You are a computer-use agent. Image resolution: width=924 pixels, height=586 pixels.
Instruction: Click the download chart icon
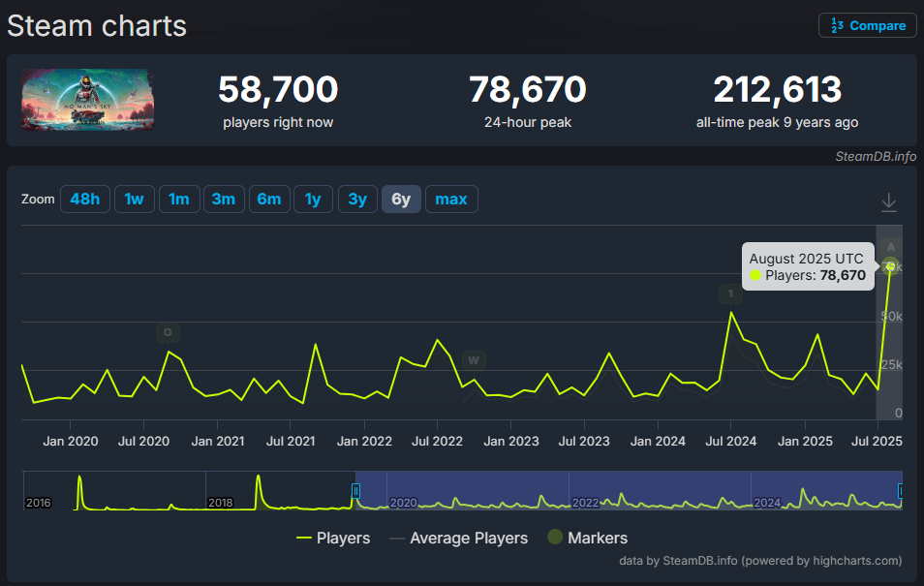888,202
